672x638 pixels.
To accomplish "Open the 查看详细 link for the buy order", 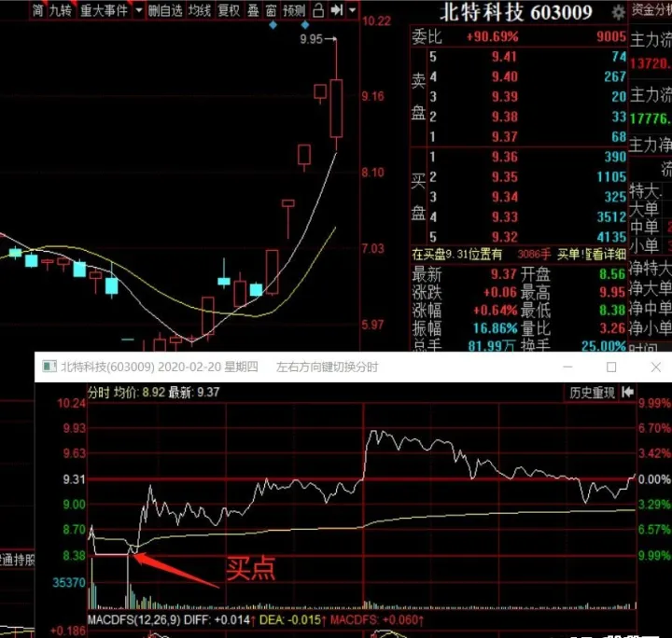I will [606, 255].
